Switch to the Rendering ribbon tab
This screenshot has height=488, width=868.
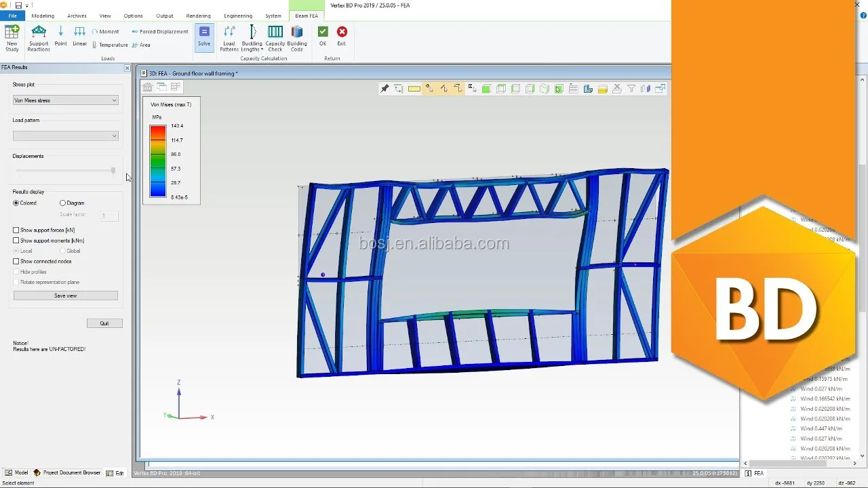198,16
